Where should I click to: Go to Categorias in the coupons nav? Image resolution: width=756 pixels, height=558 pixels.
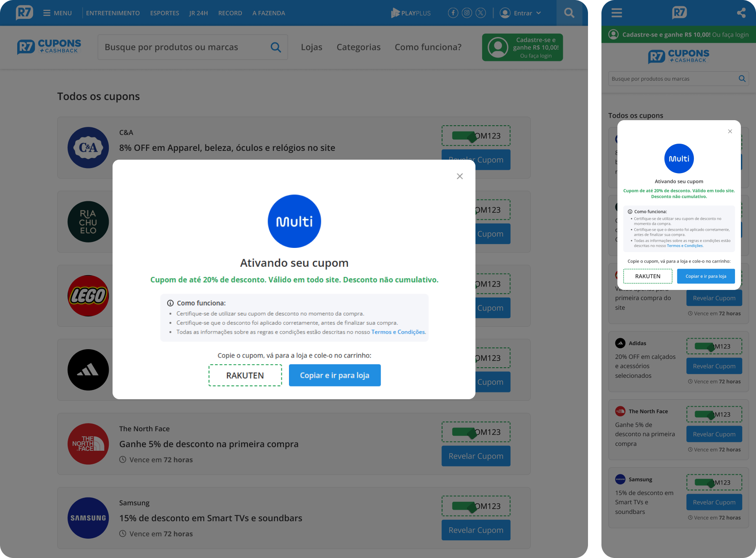(359, 47)
